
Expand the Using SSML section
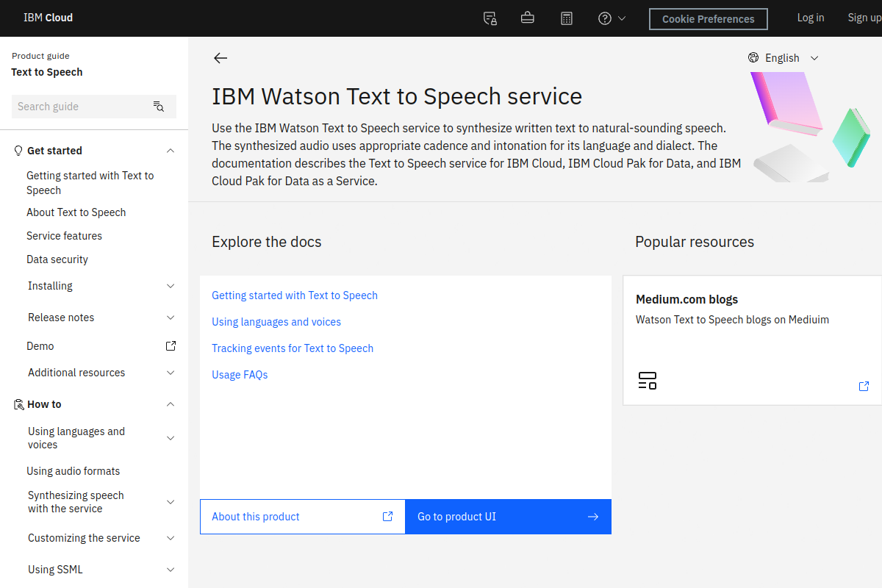[x=171, y=570]
